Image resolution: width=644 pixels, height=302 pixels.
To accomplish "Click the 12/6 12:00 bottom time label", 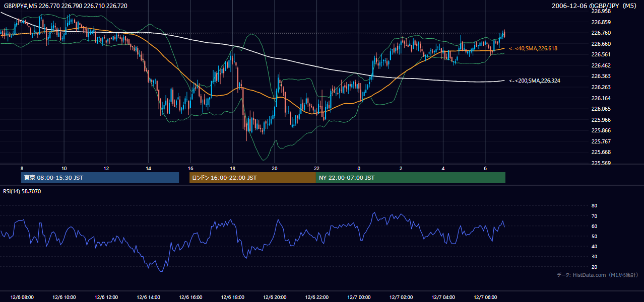I will pyautogui.click(x=106, y=297).
